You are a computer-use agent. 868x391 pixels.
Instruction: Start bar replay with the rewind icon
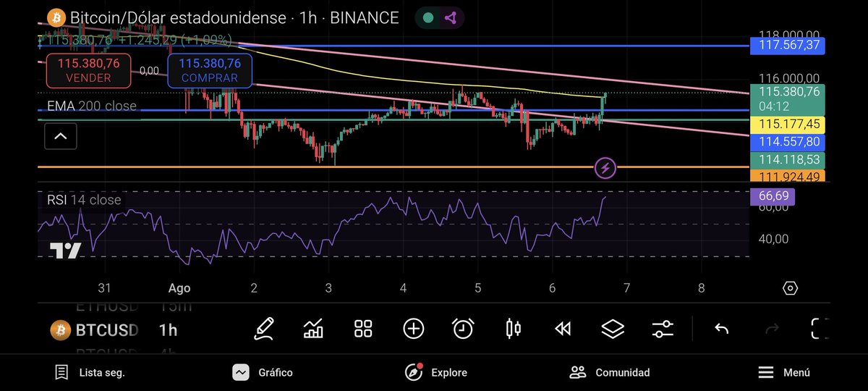point(563,329)
